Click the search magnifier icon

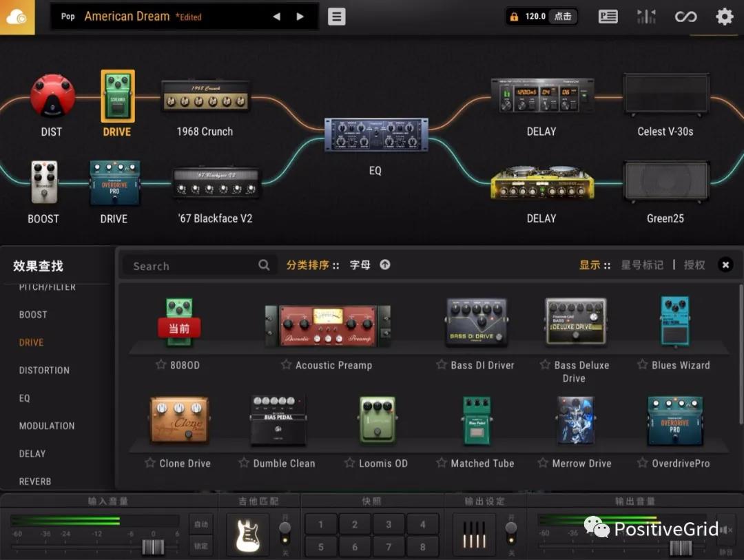[264, 265]
